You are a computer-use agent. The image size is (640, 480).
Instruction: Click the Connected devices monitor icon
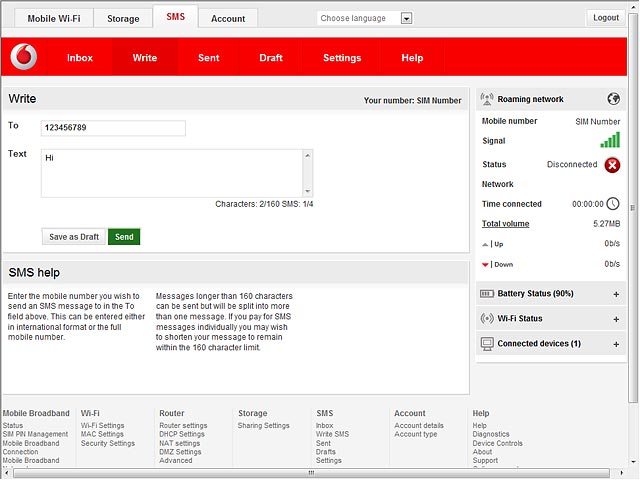487,344
